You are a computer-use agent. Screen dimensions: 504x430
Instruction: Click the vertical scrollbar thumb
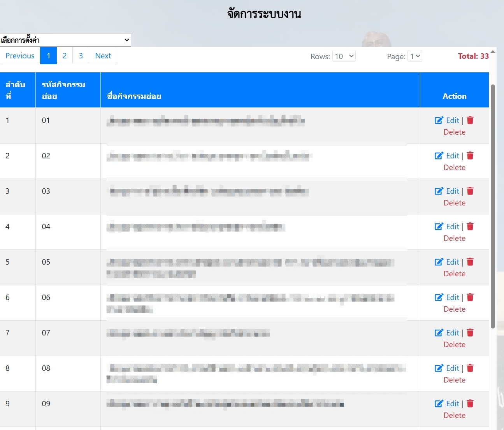point(493,206)
